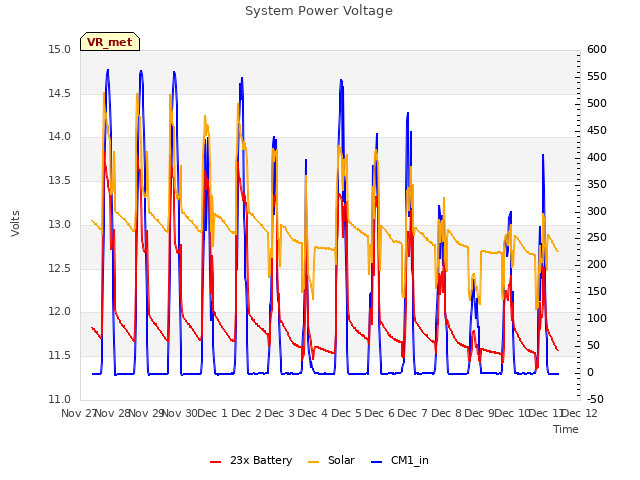Screen dimensions: 640x480
Task: Click the 150 right axis value
Action: pyautogui.click(x=597, y=291)
